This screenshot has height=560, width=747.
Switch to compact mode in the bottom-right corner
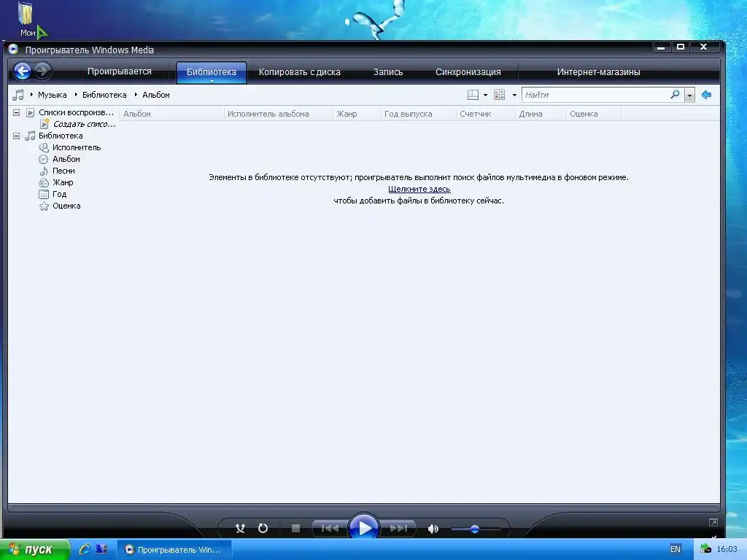coord(713,522)
